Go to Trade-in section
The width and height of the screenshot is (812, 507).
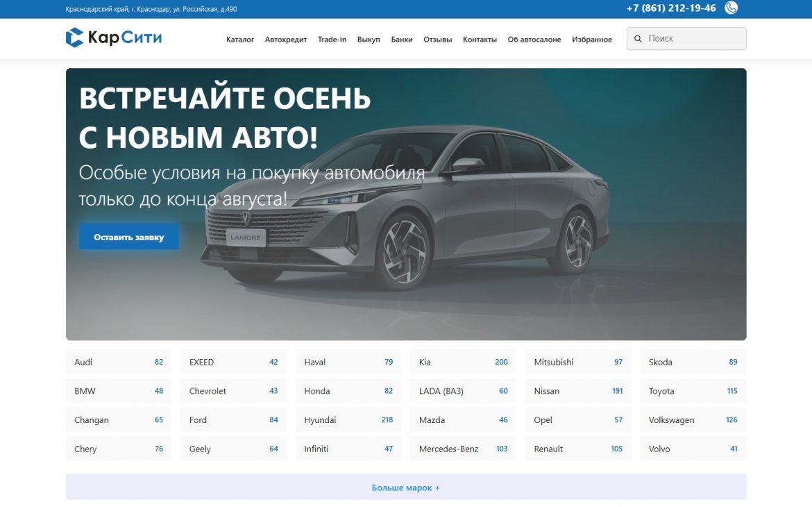332,40
